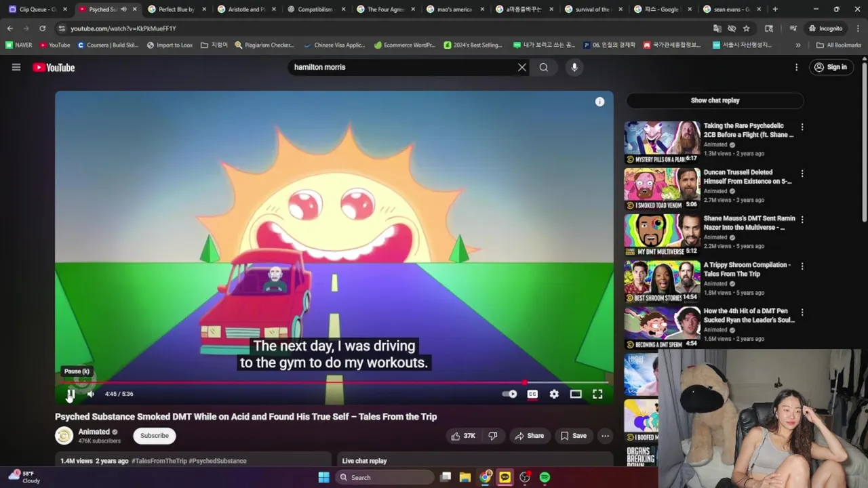Open the Windows Start menu
The width and height of the screenshot is (868, 488).
point(323,477)
